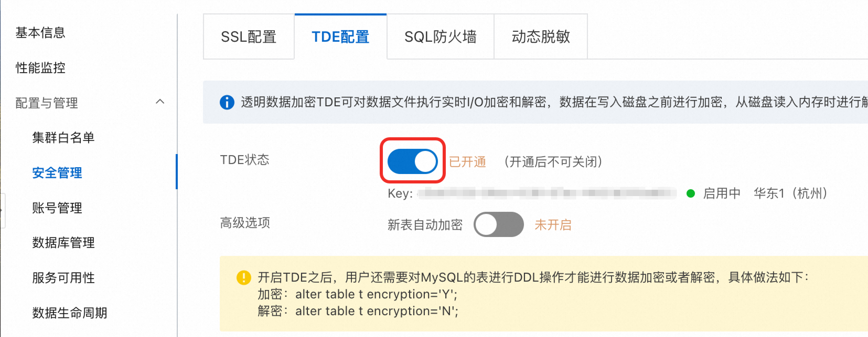This screenshot has height=337, width=868.
Task: Open the 动态脱敏 tab
Action: [x=541, y=36]
